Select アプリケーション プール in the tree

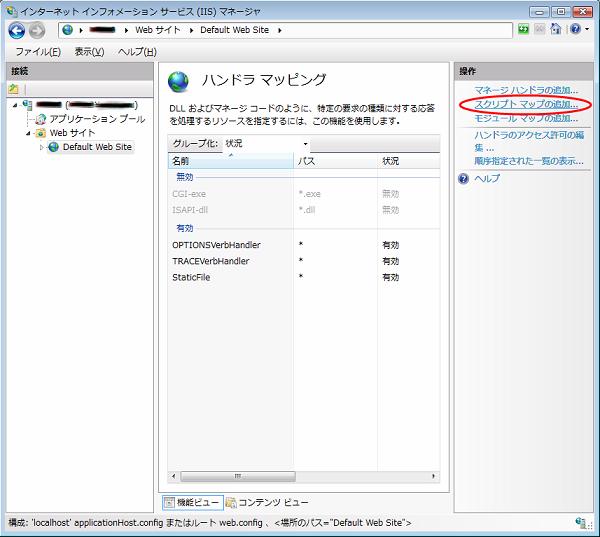97,119
